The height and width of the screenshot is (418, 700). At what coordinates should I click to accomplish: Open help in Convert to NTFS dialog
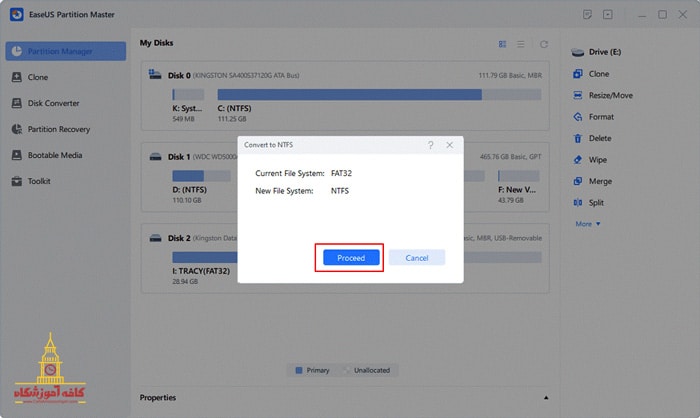point(430,145)
